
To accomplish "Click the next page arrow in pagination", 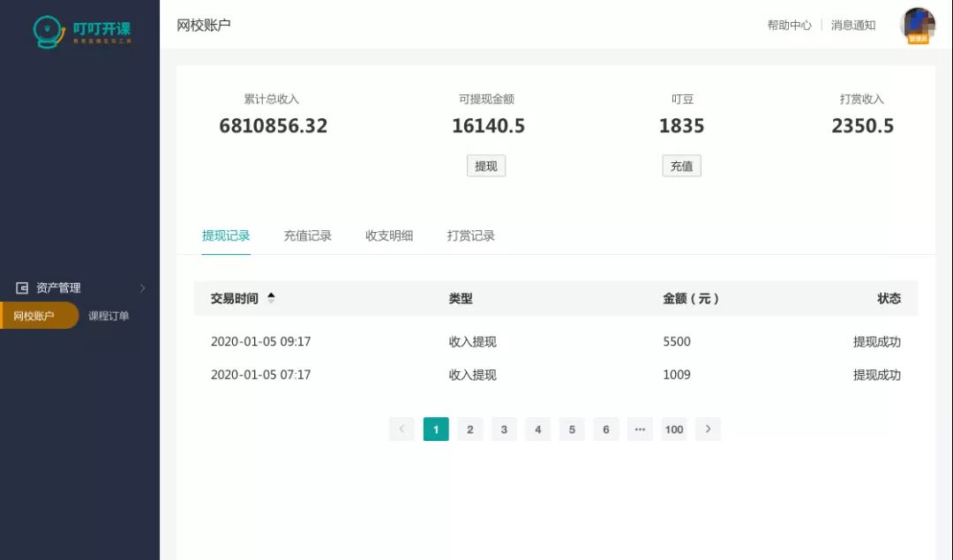I will (708, 429).
